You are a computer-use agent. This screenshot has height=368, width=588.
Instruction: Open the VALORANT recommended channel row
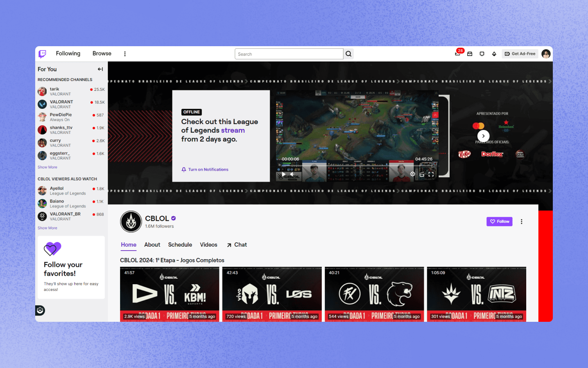[x=71, y=104]
